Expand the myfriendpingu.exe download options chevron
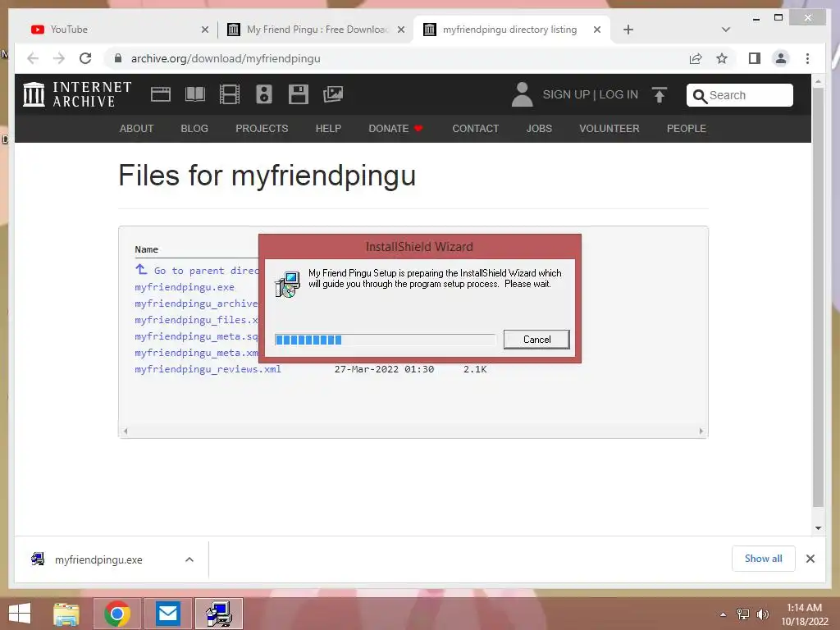This screenshot has height=630, width=840. click(189, 559)
